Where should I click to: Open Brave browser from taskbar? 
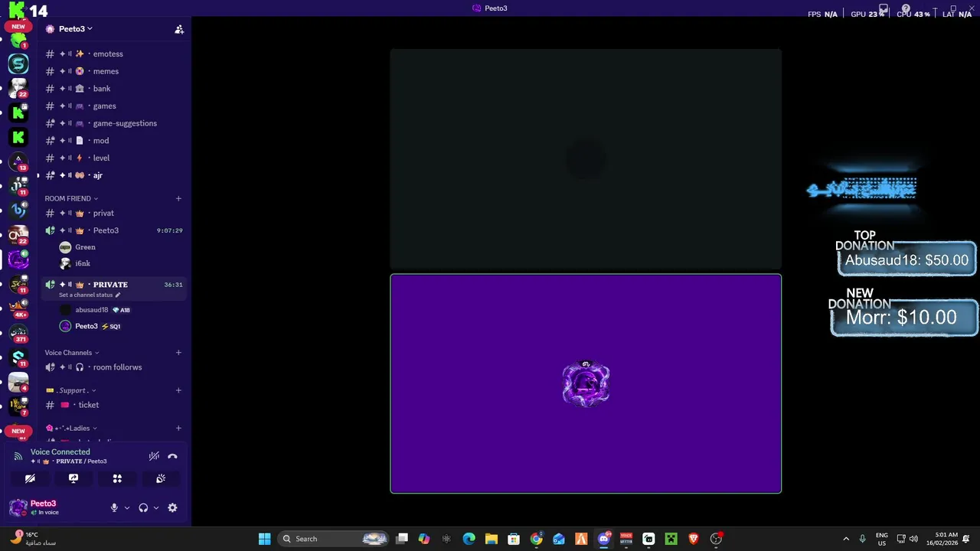[693, 539]
